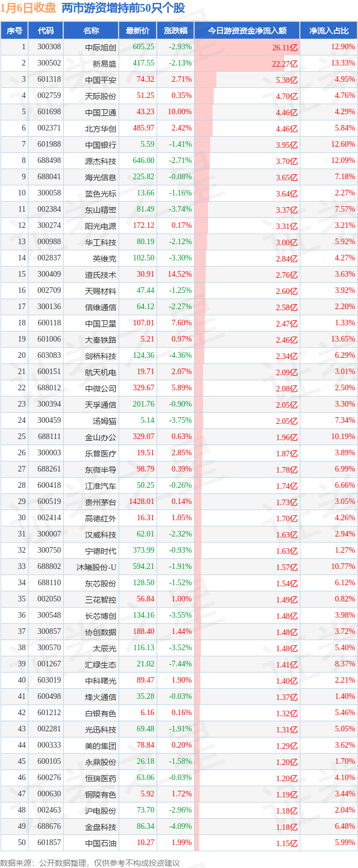The width and height of the screenshot is (358, 868).
Task: Click 北方华创 price 485.97
Action: click(143, 128)
